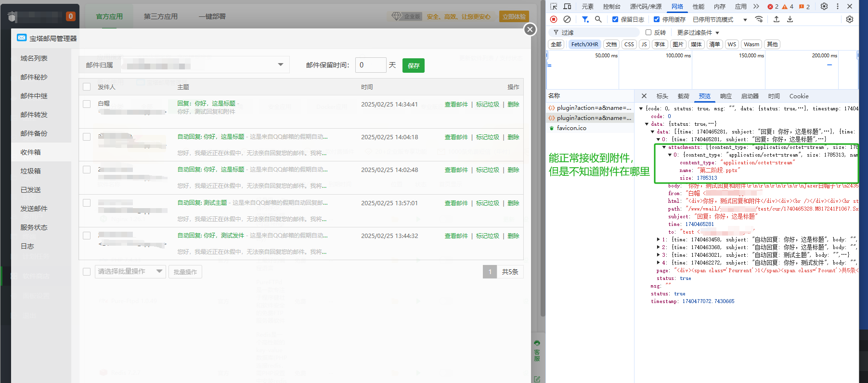Check the batch operation footer checkbox

click(x=87, y=272)
